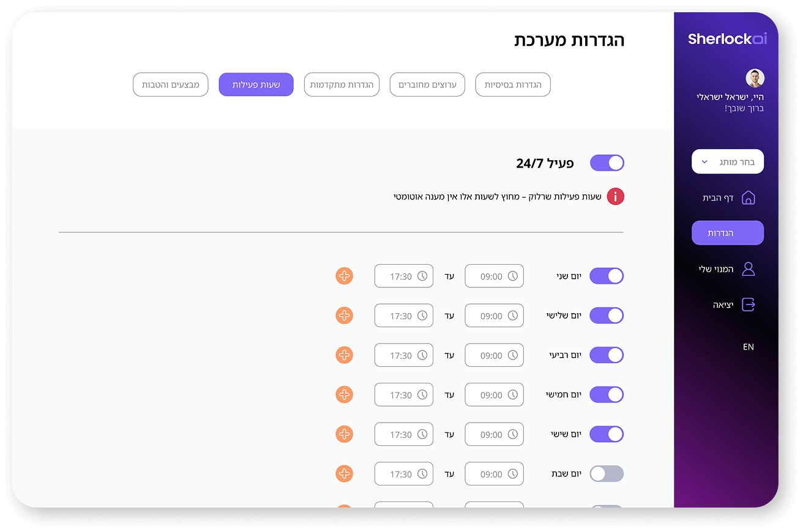Open the 09:00 start time picker for יום חמישי
This screenshot has width=803, height=532.
click(494, 395)
